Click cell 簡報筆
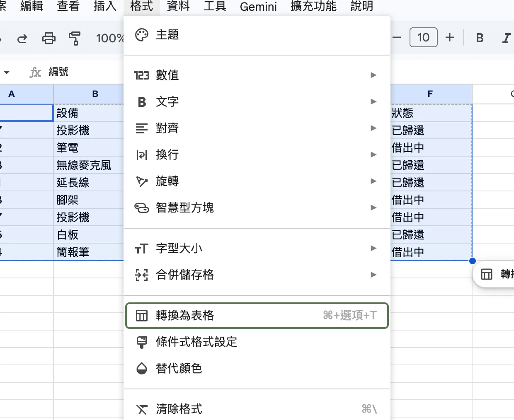 (89, 252)
